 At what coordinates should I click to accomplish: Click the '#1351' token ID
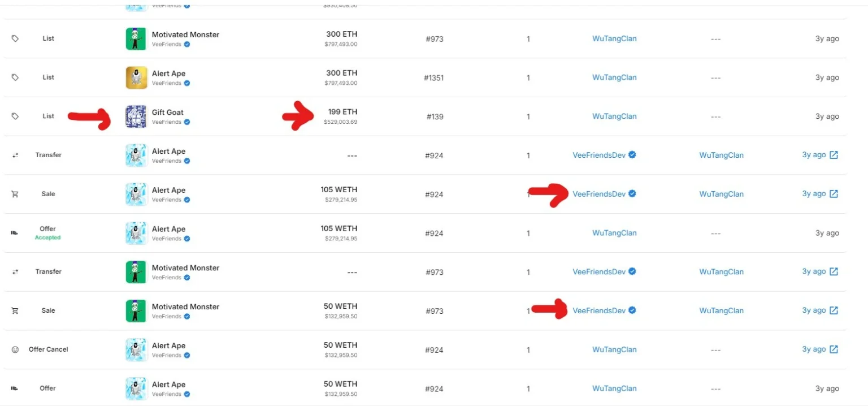pyautogui.click(x=434, y=77)
